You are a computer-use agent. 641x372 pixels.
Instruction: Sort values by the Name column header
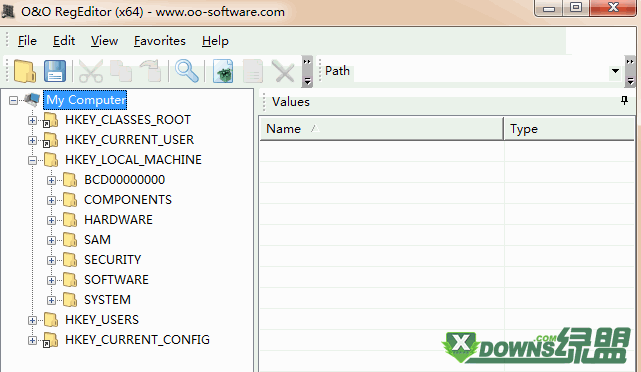pyautogui.click(x=381, y=129)
